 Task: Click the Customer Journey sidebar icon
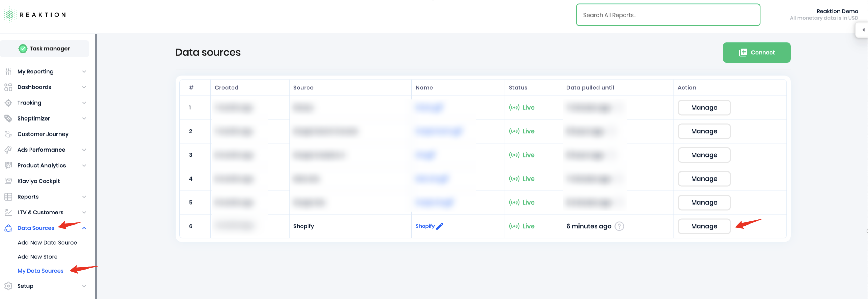point(9,134)
